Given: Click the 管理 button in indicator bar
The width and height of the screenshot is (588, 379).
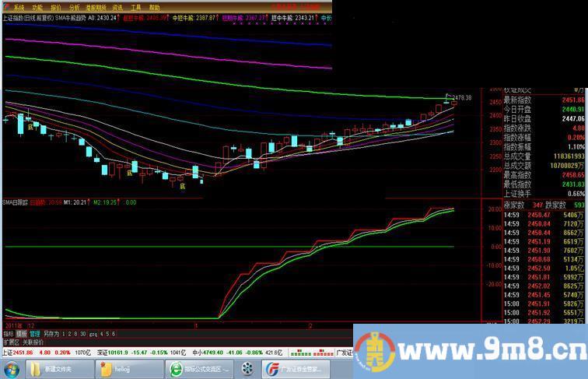Looking at the screenshot, I should point(34,332).
